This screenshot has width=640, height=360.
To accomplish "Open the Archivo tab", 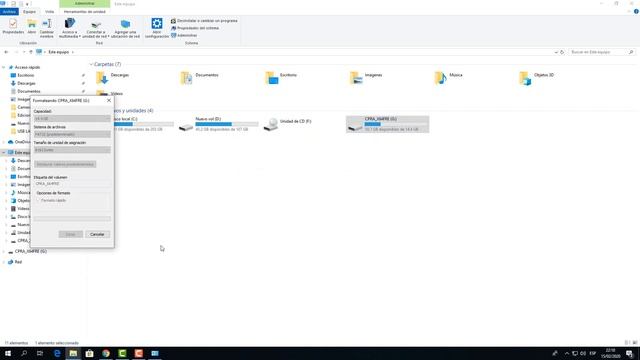I will click(9, 11).
